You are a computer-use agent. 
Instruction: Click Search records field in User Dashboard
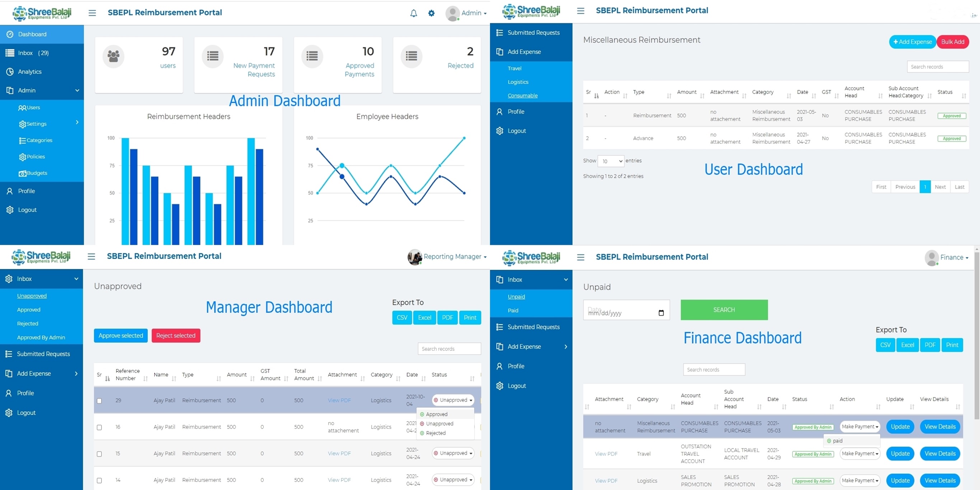coord(937,67)
